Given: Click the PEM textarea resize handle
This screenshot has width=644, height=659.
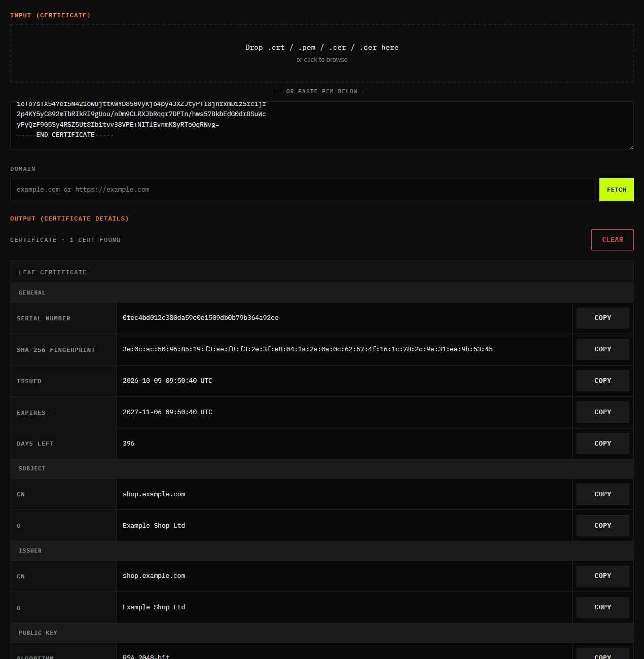Looking at the screenshot, I should [x=631, y=147].
